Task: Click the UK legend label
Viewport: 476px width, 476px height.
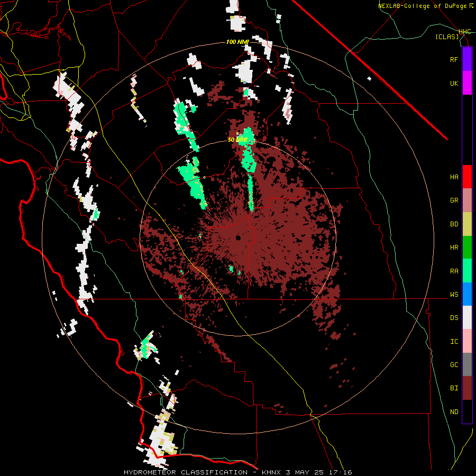Action: (x=454, y=84)
